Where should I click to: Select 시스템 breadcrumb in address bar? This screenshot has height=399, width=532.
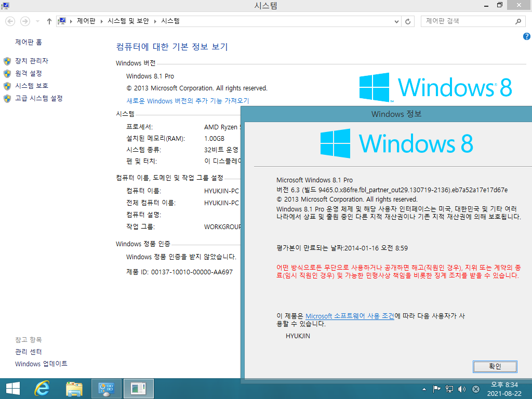coord(170,21)
